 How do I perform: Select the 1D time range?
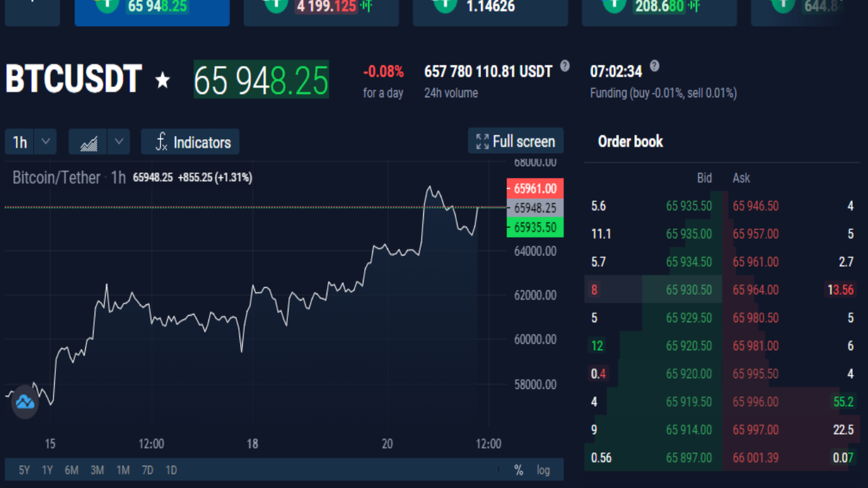click(x=171, y=470)
